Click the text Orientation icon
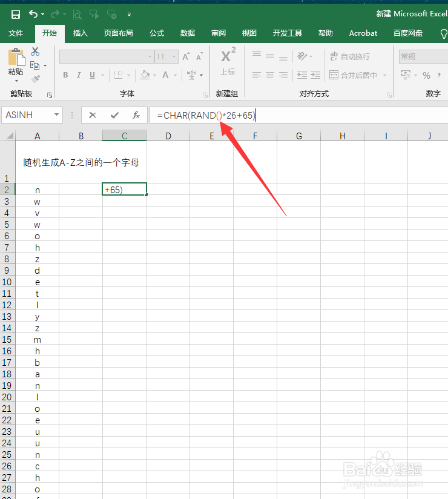This screenshot has width=448, height=499. coord(302,56)
